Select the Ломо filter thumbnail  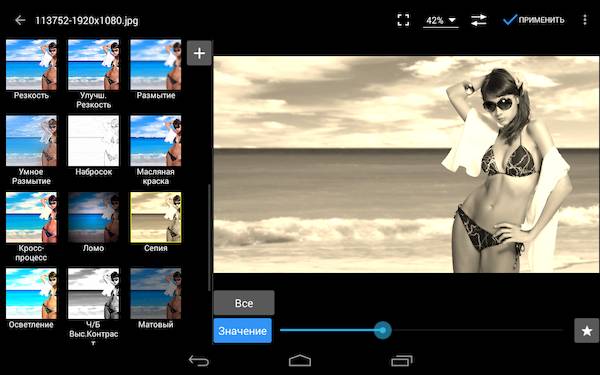(93, 217)
